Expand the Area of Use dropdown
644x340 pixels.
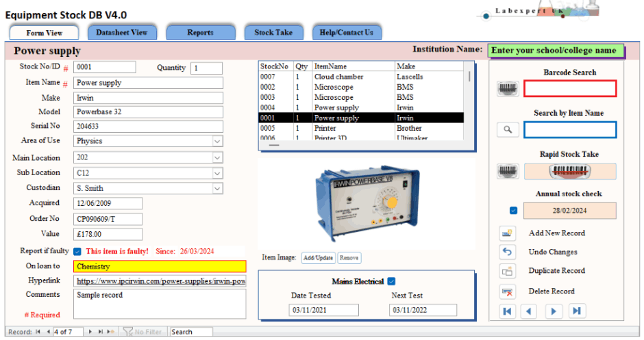coord(217,141)
